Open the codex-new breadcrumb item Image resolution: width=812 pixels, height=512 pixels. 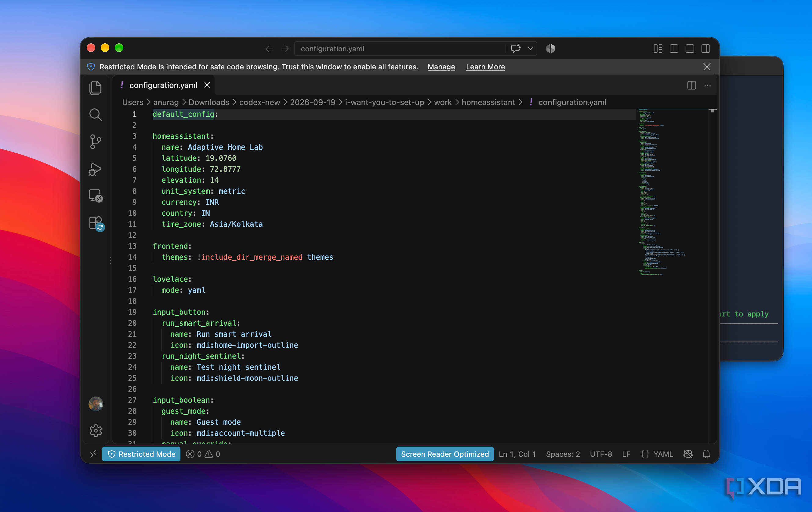[x=259, y=102]
